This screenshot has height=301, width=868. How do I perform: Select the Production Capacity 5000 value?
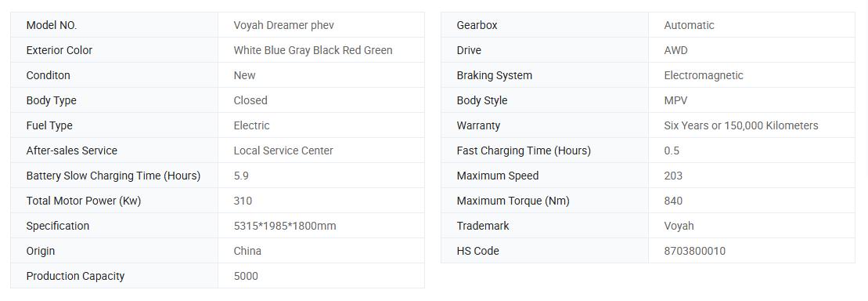coord(245,276)
